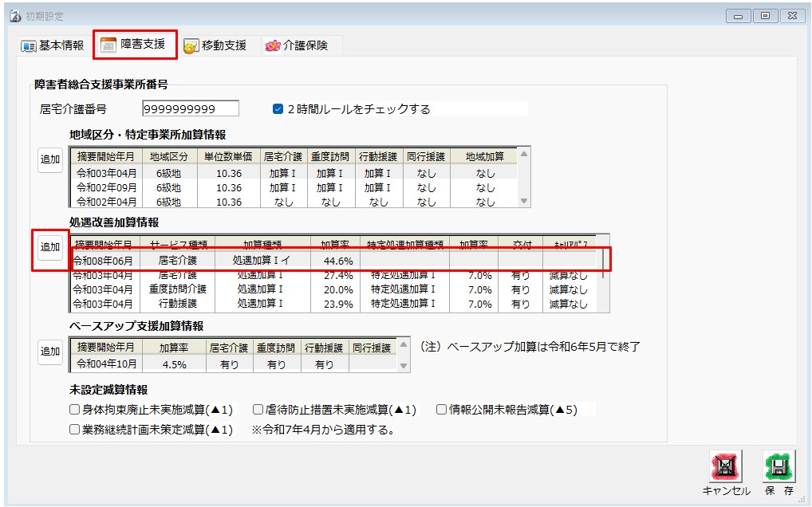Click the 移動支援 tab icon

tap(191, 46)
